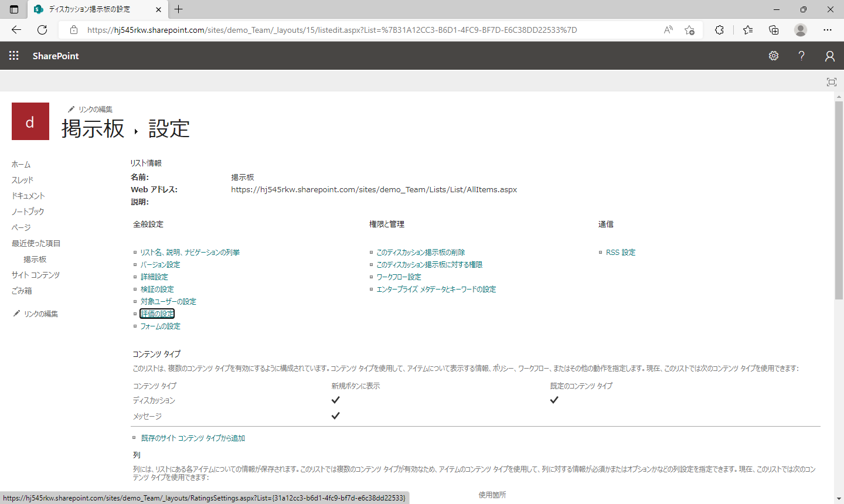
Task: Open エンタープライズ メタデータとキーワードの設定 link
Action: pos(436,289)
